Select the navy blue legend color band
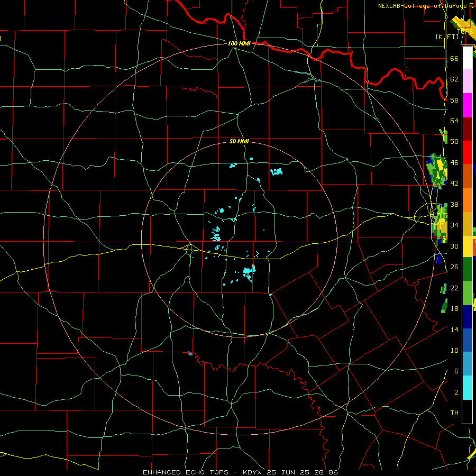The width and height of the screenshot is (476, 476). 467,317
